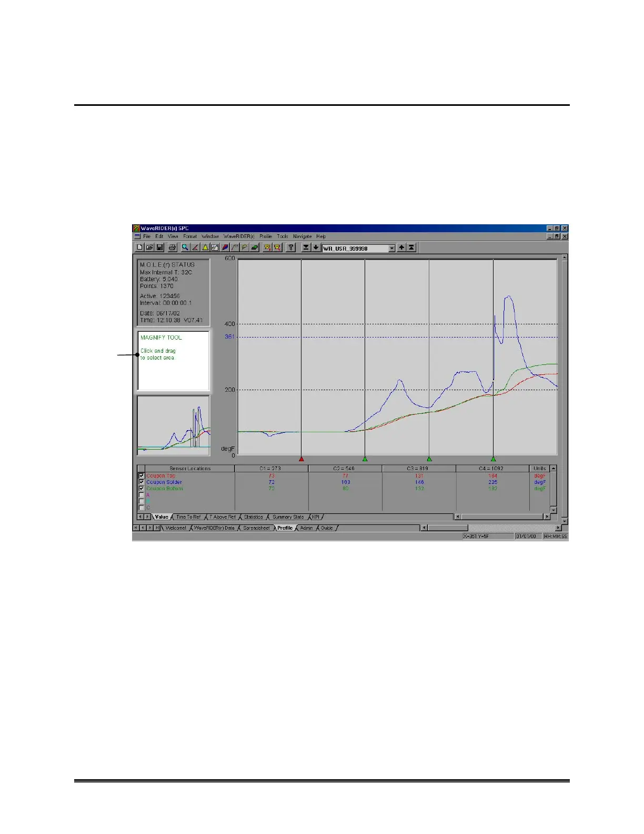The width and height of the screenshot is (644, 834).
Task: Open the Format menu
Action: coord(190,236)
